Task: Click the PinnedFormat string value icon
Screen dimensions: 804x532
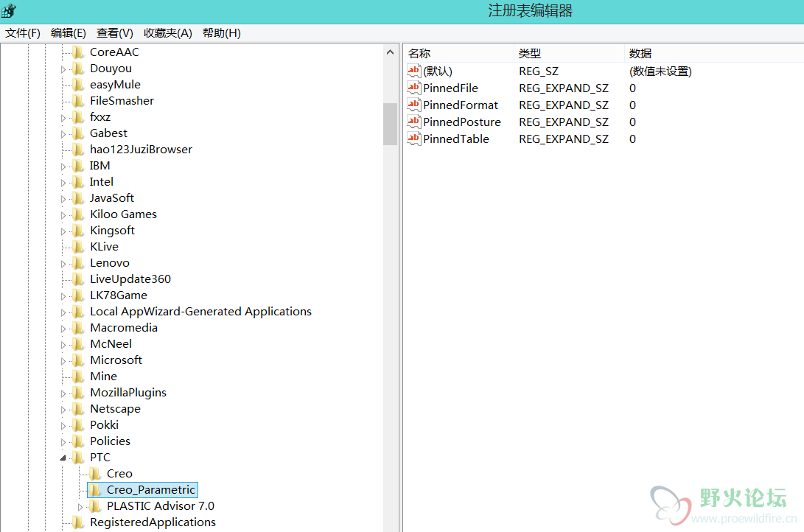Action: 414,105
